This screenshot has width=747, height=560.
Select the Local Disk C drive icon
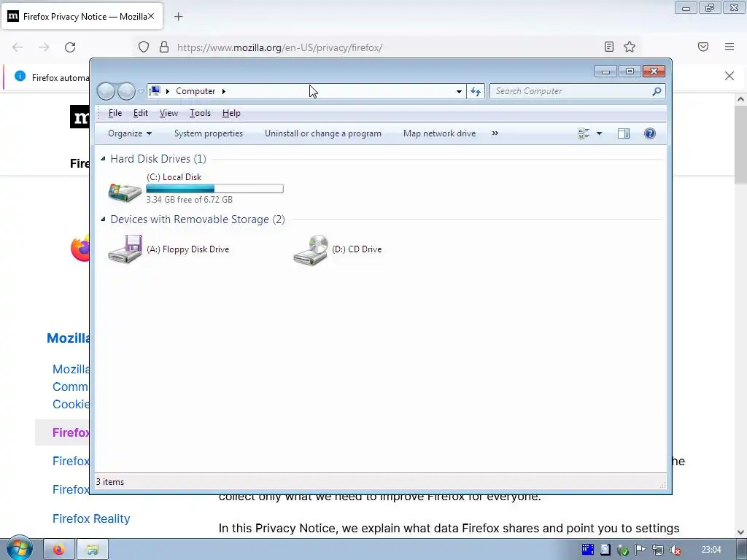(125, 192)
